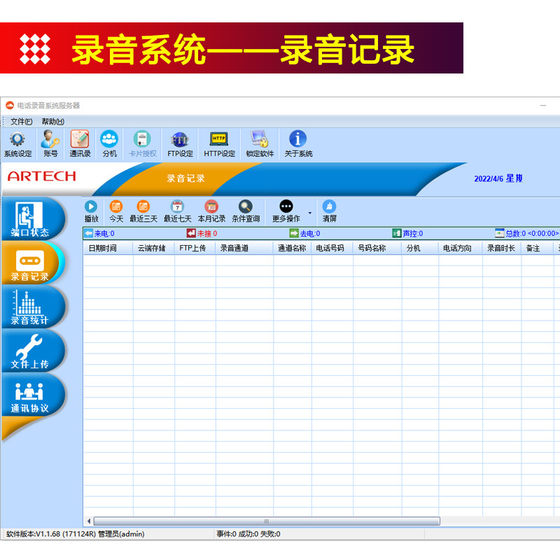Screen dimensions: 560x560
Task: Open the 帮助 menu
Action: point(53,122)
